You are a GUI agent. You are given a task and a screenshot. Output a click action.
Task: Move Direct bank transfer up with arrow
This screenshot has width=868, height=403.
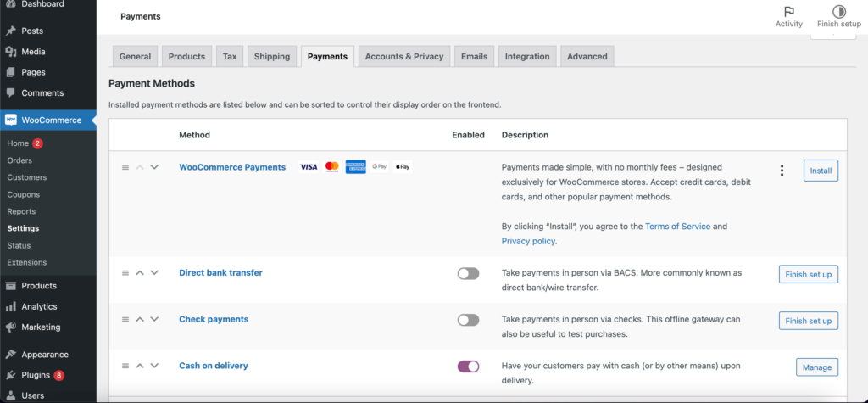tap(140, 273)
